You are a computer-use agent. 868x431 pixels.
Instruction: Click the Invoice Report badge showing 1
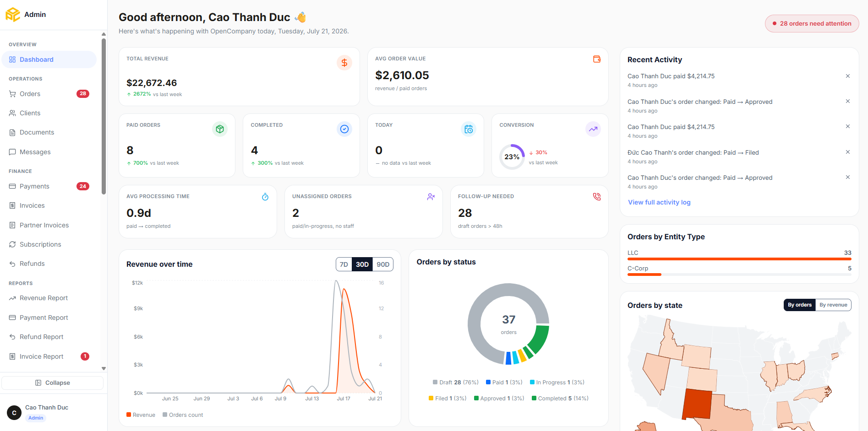(x=85, y=356)
